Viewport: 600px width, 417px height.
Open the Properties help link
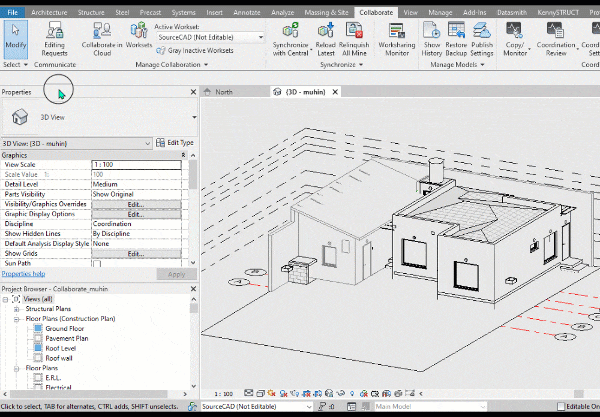pyautogui.click(x=23, y=274)
